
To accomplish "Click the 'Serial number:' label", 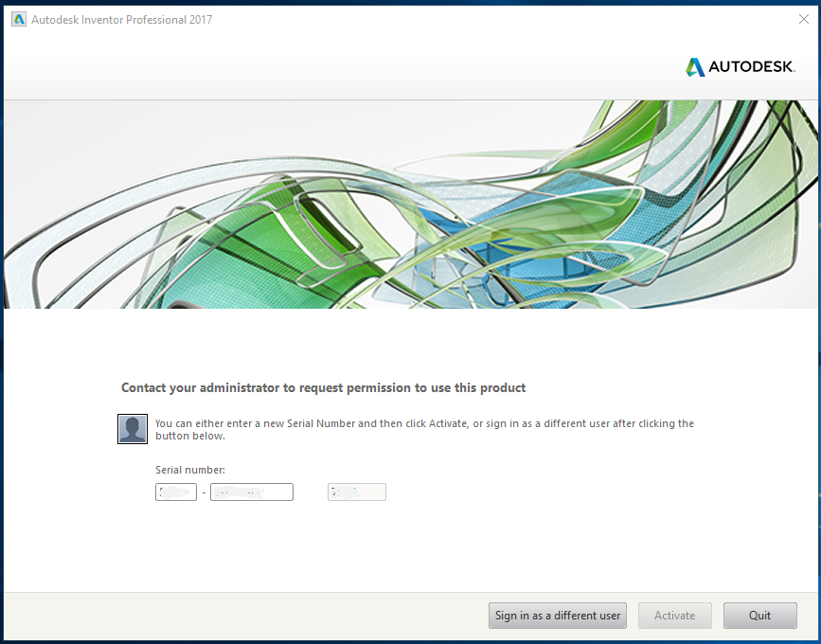I will [190, 470].
